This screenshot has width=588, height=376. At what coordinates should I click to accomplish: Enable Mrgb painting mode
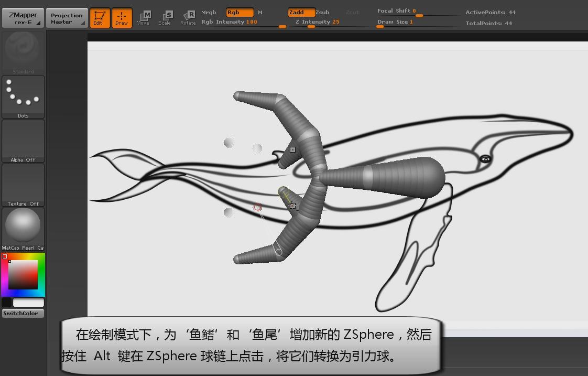coord(209,13)
